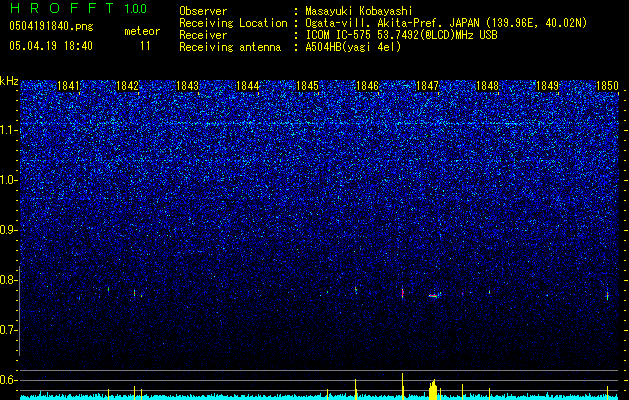Click the vertical gray range bar beside 0.8 kHz
Viewport: 629px width, 400px height.
click(x=20, y=311)
